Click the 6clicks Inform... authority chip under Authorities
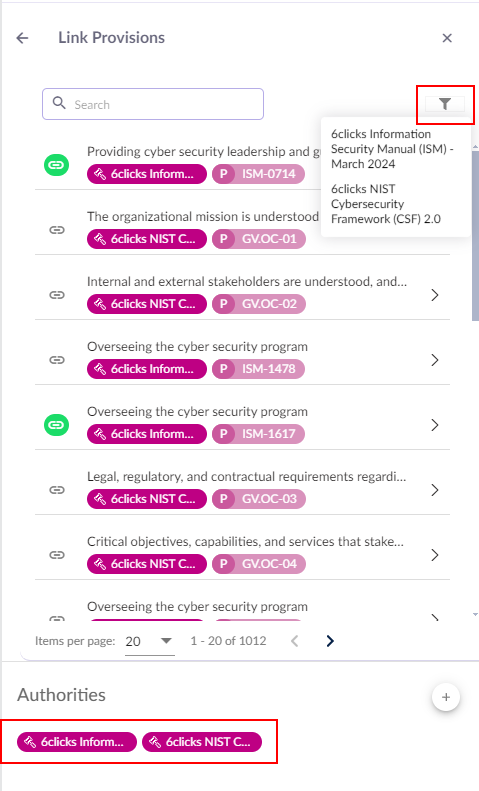 pyautogui.click(x=77, y=742)
